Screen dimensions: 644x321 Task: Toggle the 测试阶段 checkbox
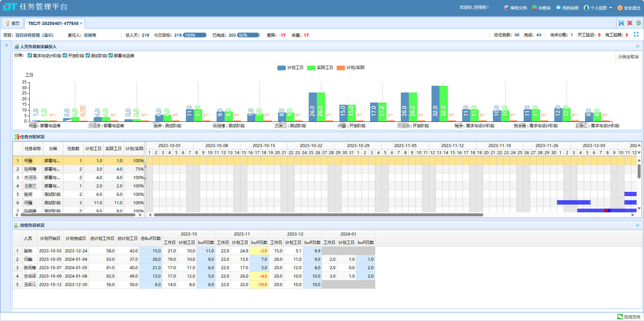[88, 56]
